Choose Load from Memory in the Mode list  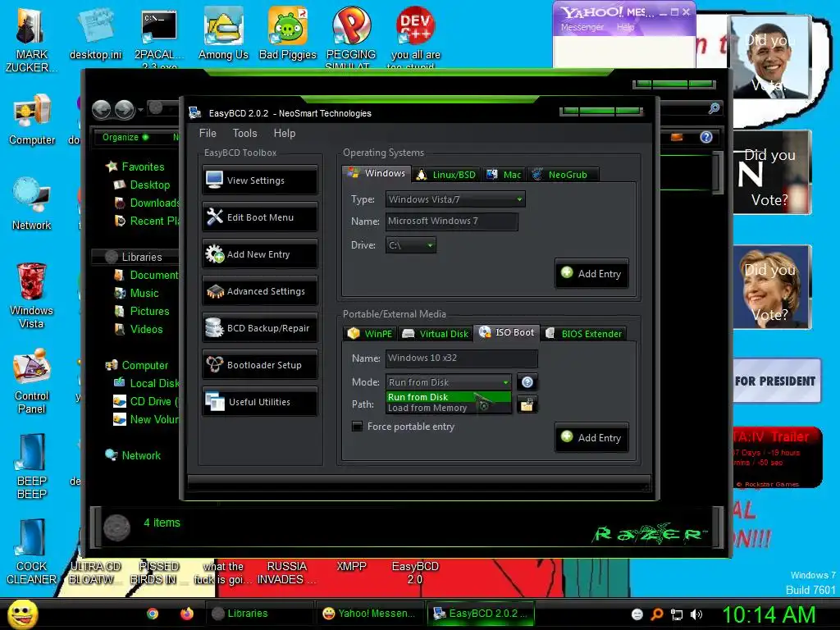coord(449,408)
